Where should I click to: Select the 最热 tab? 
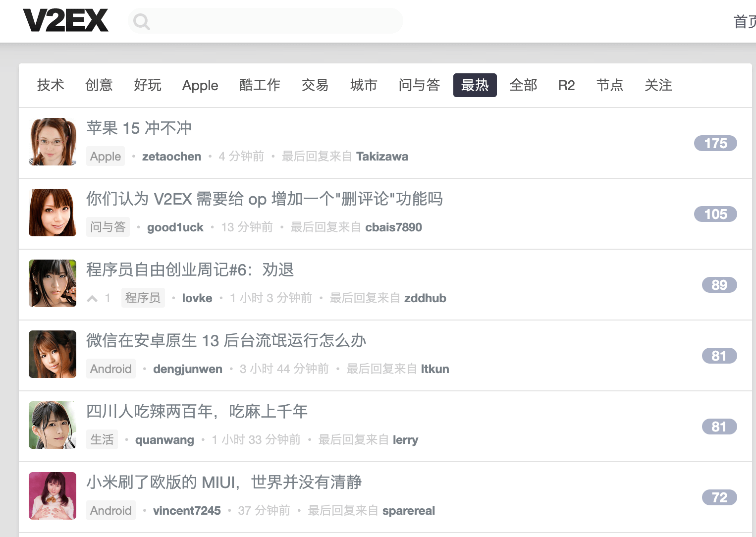pos(475,85)
